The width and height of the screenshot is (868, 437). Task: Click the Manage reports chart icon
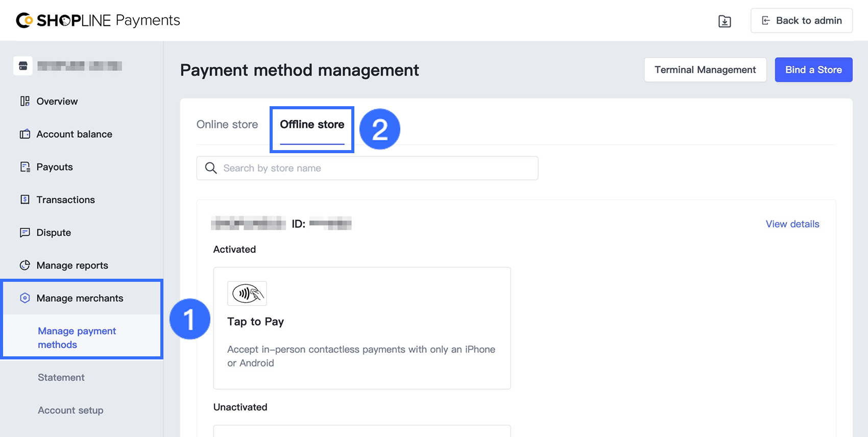[25, 265]
